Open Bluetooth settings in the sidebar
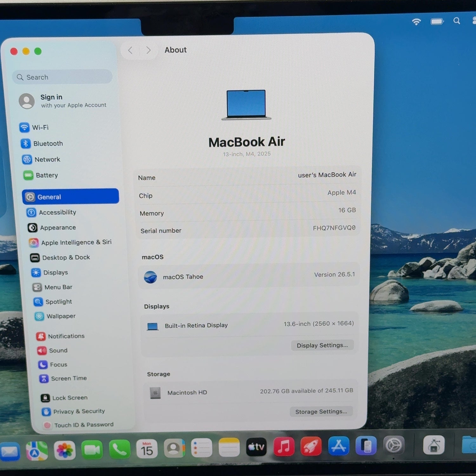 click(x=42, y=143)
